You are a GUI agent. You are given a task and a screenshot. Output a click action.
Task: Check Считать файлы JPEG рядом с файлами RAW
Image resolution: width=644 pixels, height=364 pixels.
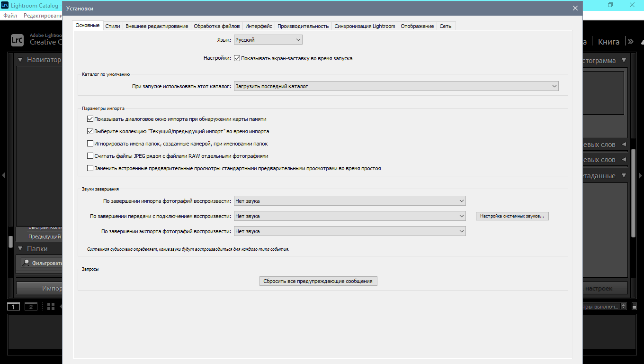coord(90,156)
